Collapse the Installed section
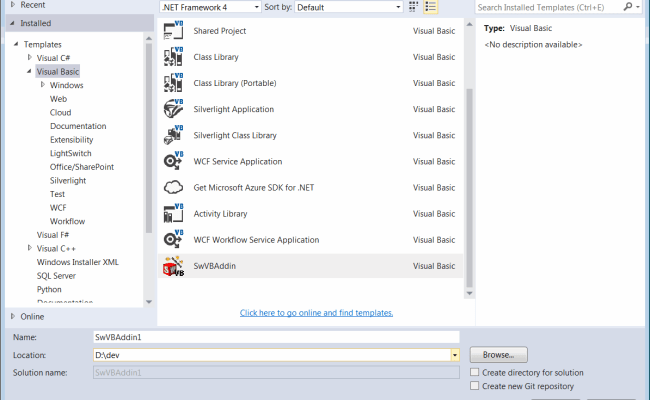The width and height of the screenshot is (650, 400). pyautogui.click(x=12, y=23)
